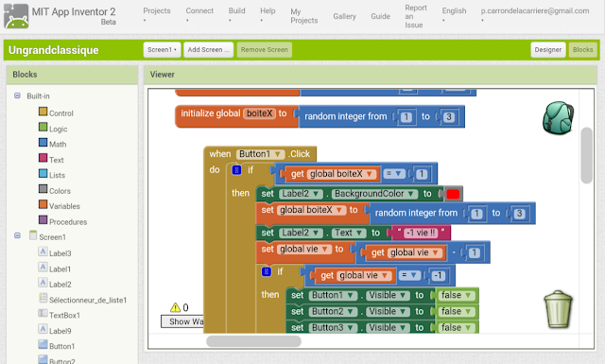This screenshot has width=605, height=364.
Task: Click the Remove Screen button
Action: [265, 50]
